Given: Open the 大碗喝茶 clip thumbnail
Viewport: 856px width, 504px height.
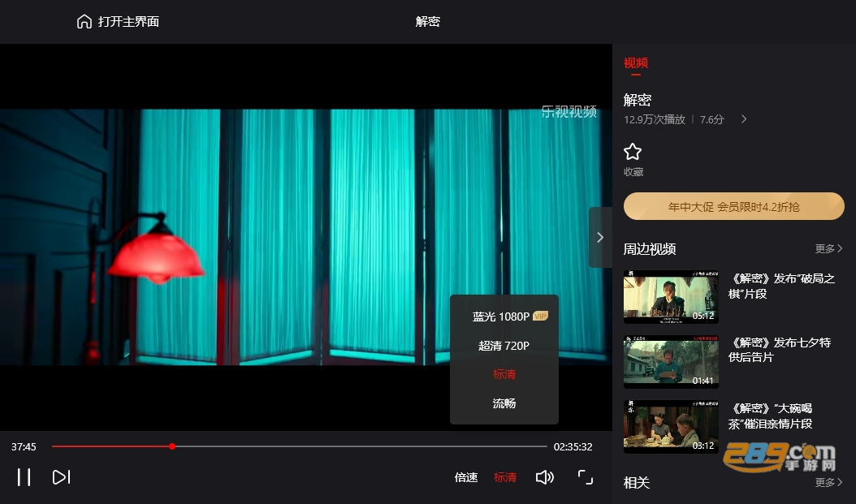Looking at the screenshot, I should coord(671,427).
